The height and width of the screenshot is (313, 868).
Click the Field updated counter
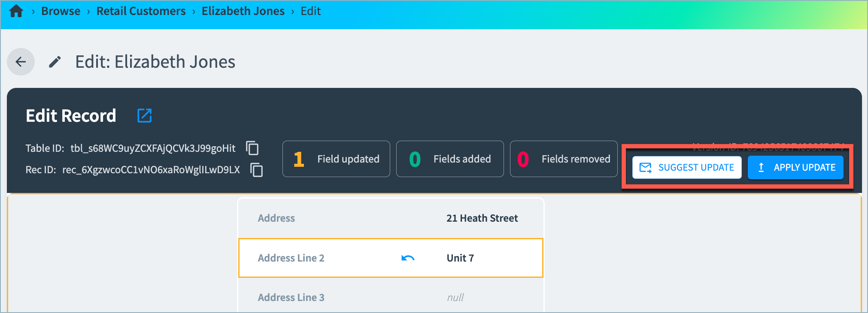(336, 159)
